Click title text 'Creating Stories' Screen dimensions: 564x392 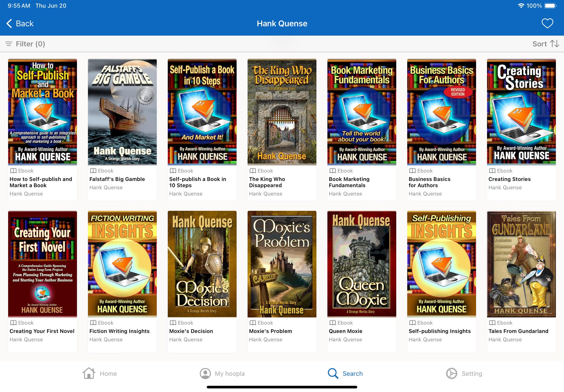(509, 179)
